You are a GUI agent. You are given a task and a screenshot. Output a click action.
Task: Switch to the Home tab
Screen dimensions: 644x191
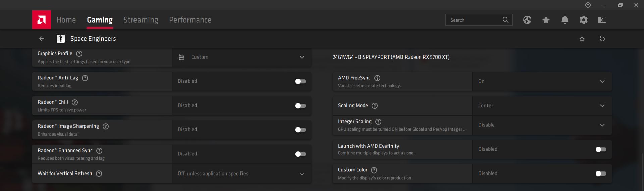tap(66, 20)
